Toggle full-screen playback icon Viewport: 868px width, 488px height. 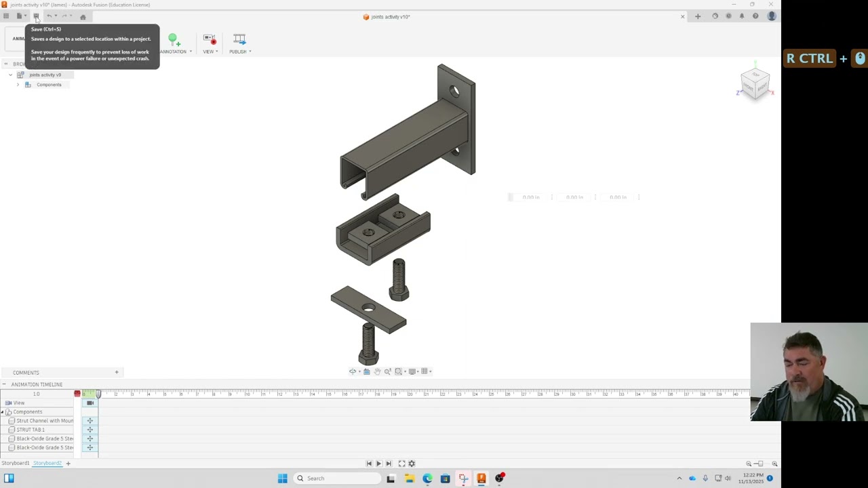[401, 464]
